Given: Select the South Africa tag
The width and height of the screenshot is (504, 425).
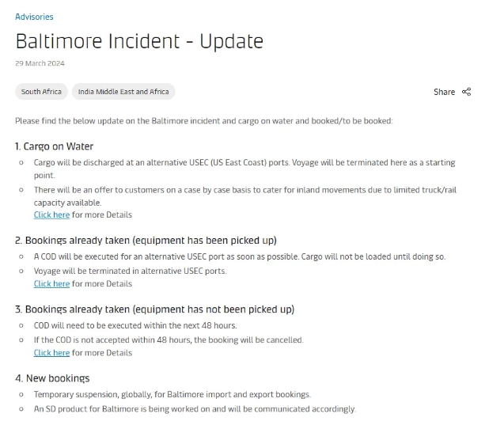Looking at the screenshot, I should coord(41,92).
